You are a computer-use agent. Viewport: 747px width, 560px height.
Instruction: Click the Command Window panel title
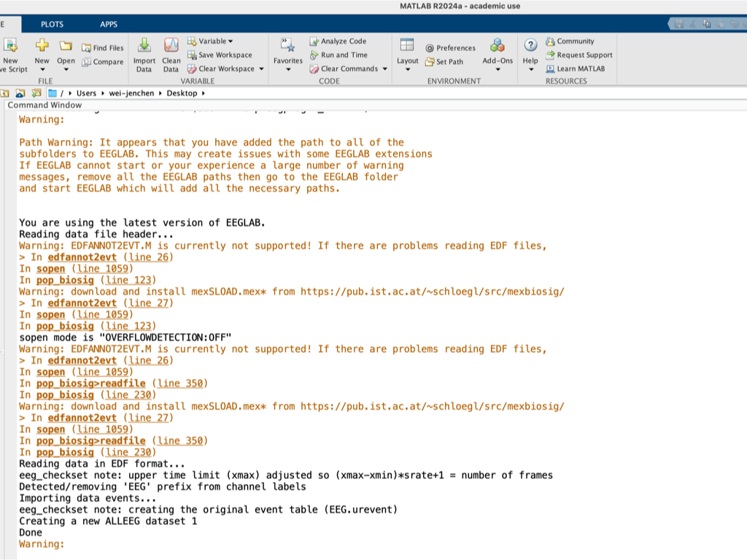44,105
